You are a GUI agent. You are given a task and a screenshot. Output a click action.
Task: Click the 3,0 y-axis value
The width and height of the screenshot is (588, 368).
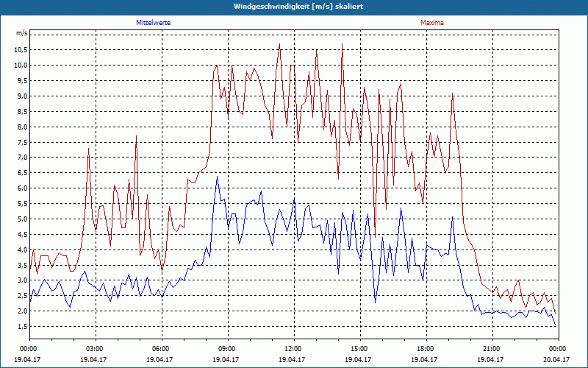tap(22, 280)
